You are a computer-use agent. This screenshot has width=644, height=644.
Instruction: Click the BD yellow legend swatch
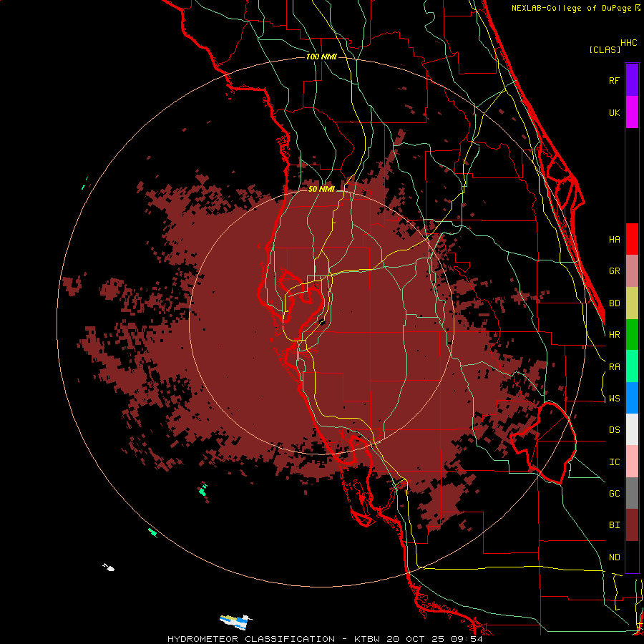coord(632,303)
